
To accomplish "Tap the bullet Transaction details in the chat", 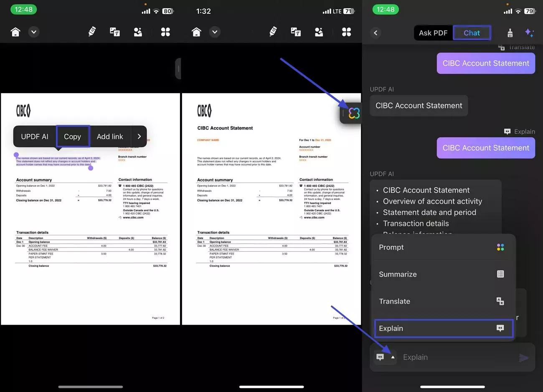I will (416, 224).
